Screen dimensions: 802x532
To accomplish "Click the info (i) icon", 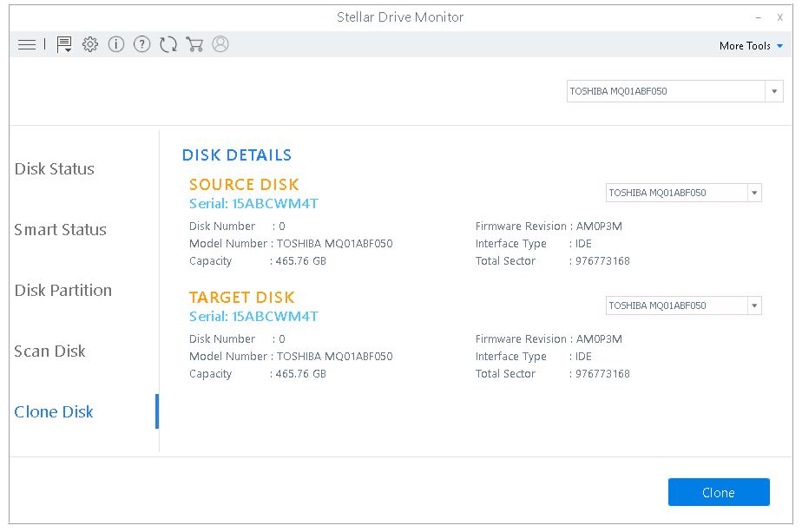I will click(116, 44).
